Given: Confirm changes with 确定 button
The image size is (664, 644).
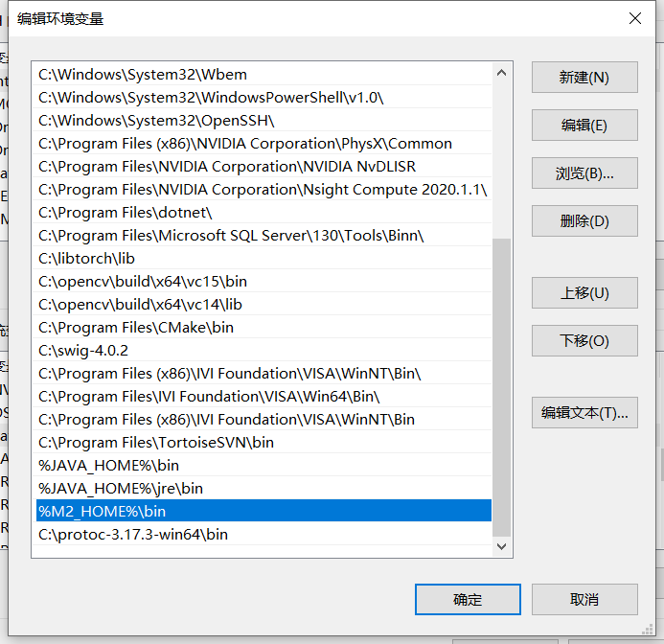Looking at the screenshot, I should pyautogui.click(x=468, y=600).
